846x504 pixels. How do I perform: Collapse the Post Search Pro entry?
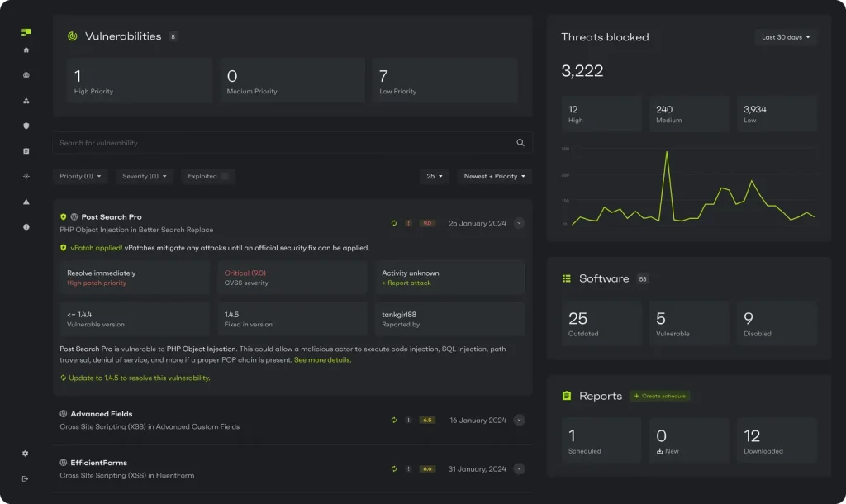pyautogui.click(x=519, y=223)
